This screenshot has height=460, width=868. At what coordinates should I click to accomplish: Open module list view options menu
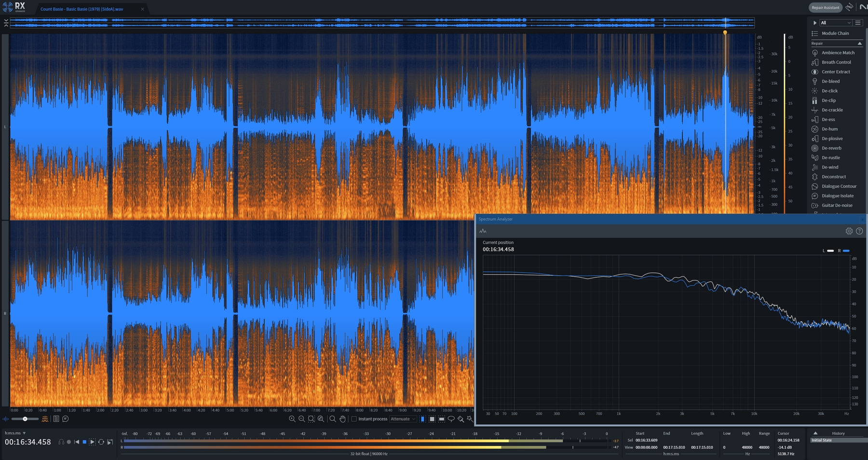tap(858, 23)
